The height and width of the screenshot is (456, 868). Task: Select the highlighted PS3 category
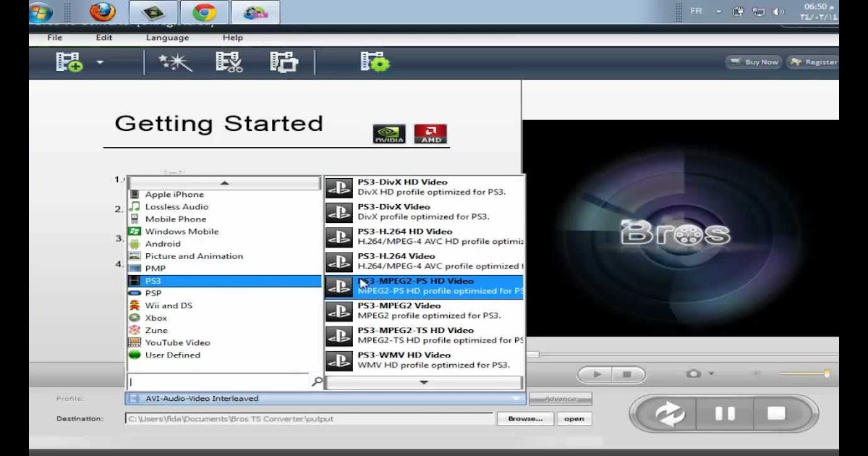[x=224, y=281]
